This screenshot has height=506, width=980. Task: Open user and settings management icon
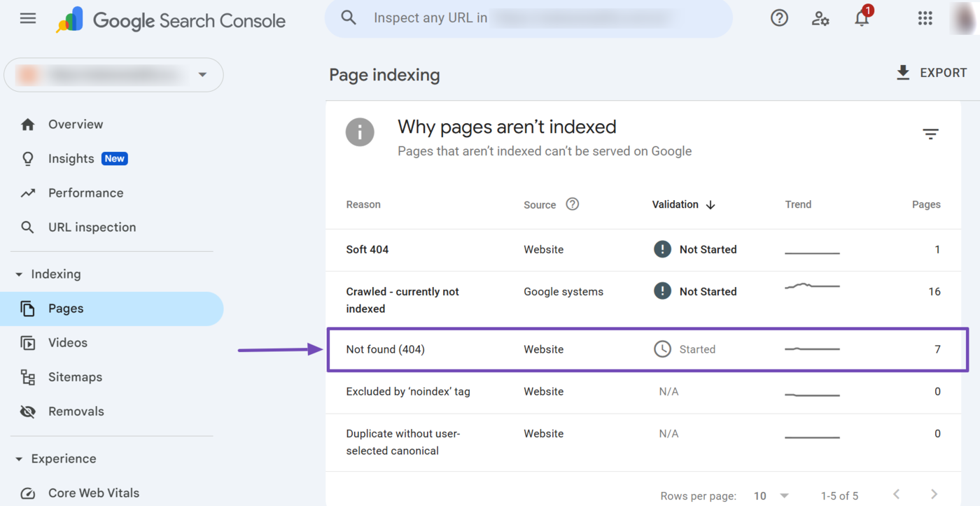tap(820, 18)
